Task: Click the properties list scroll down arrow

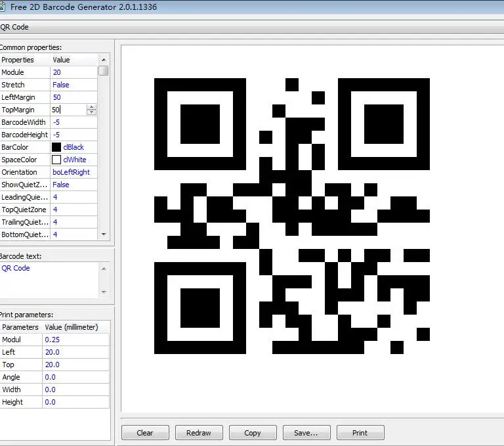Action: (x=104, y=234)
